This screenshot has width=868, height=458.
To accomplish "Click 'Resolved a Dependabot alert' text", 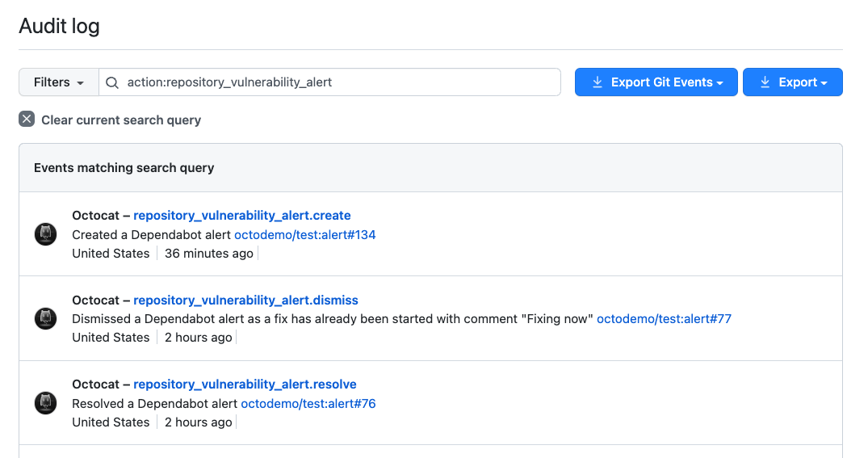I will click(154, 404).
